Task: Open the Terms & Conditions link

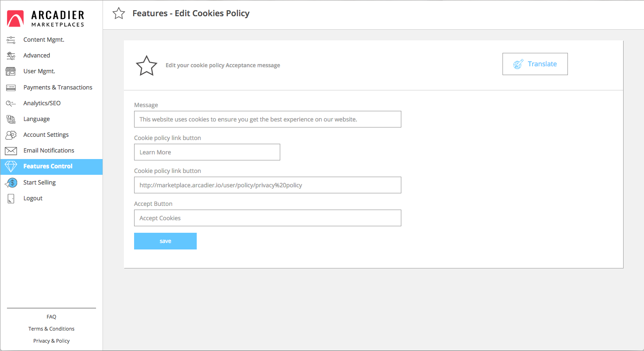Action: (x=52, y=329)
